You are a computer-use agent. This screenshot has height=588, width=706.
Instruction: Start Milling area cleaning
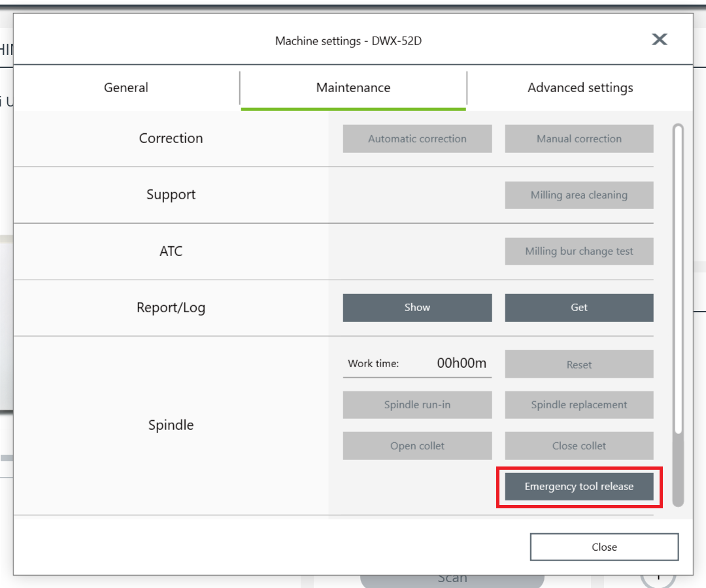(579, 195)
